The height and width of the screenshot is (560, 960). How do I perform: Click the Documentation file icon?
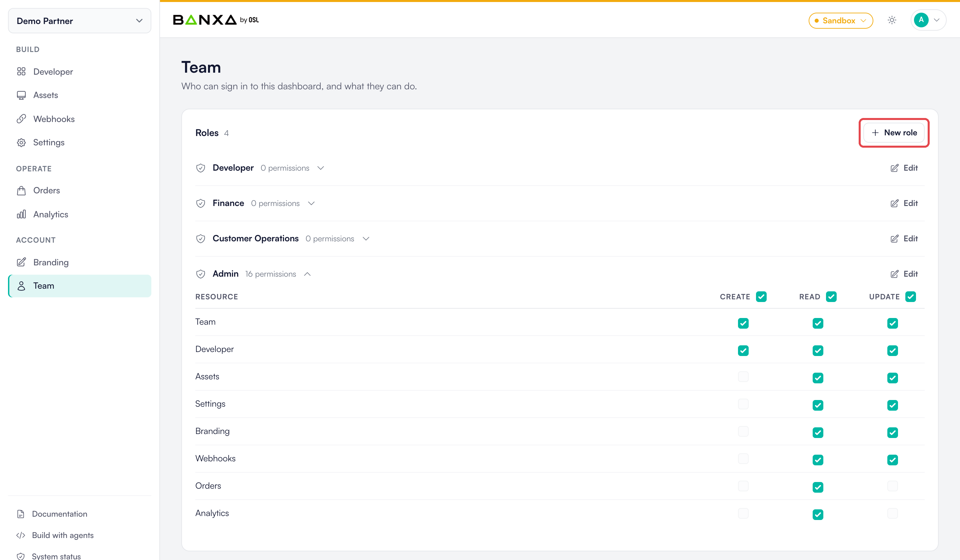[x=21, y=514]
